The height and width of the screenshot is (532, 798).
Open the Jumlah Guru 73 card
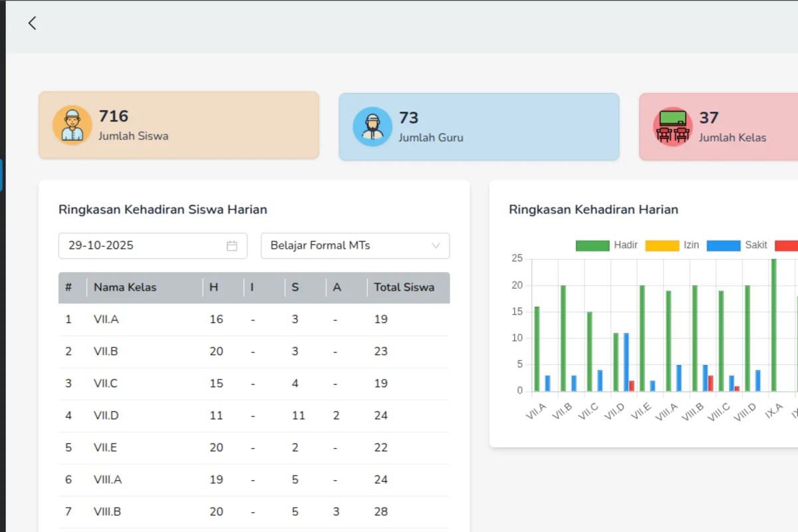point(479,126)
